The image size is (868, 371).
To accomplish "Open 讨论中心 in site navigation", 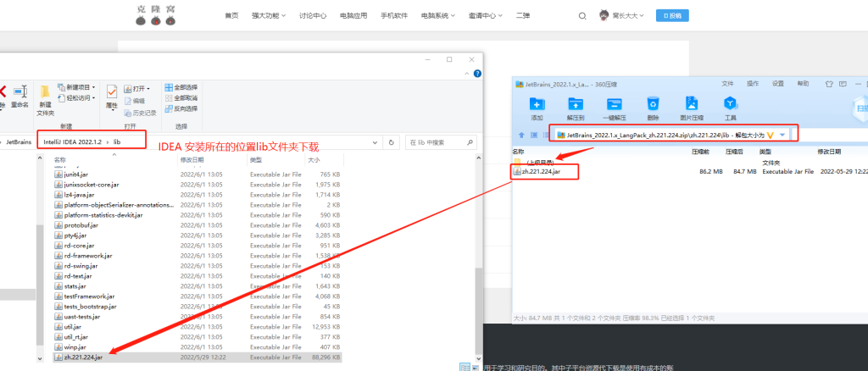I will coord(313,15).
